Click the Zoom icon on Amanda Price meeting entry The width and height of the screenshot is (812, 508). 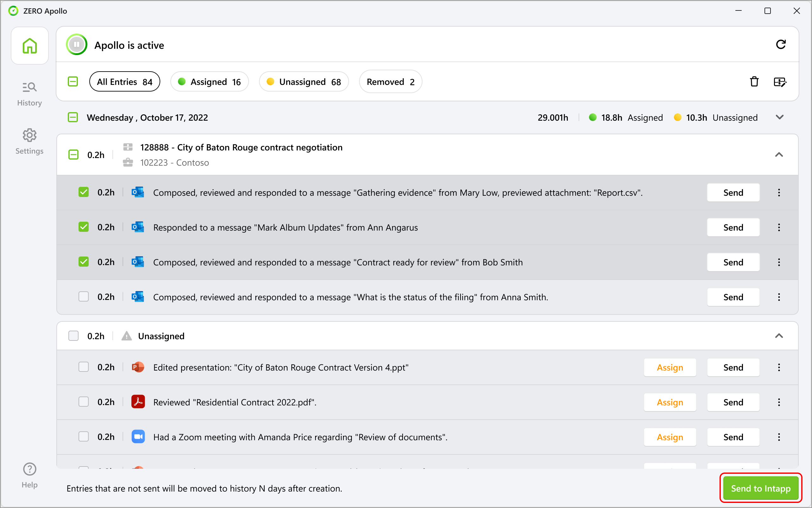click(x=138, y=436)
